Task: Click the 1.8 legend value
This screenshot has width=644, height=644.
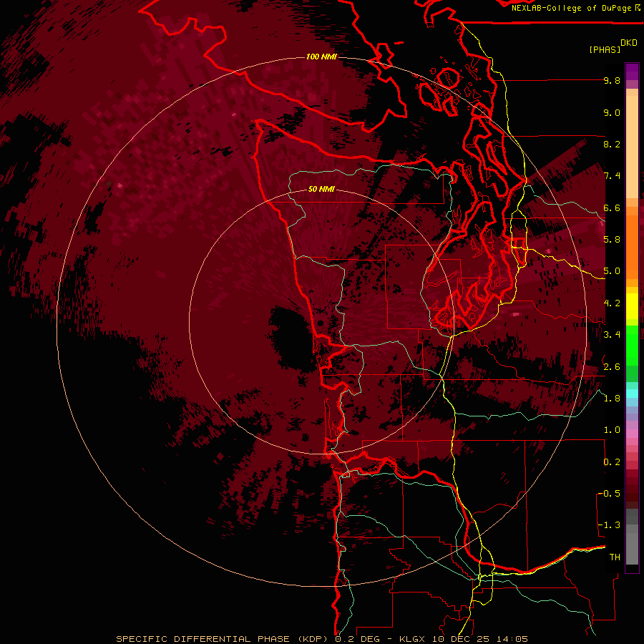Action: [x=612, y=399]
